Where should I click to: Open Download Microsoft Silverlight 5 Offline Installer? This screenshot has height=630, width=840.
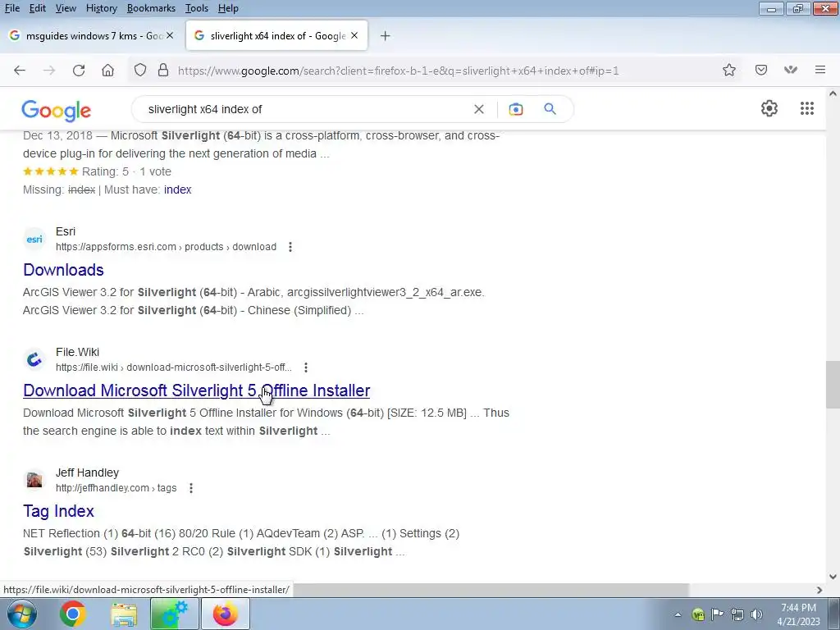pyautogui.click(x=197, y=390)
